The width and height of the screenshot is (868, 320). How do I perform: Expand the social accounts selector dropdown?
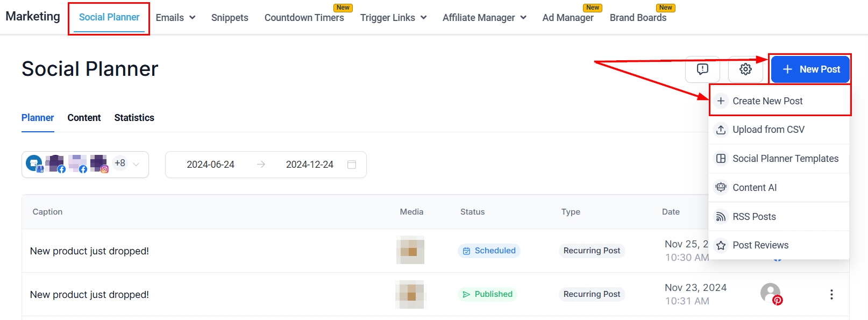(x=136, y=165)
